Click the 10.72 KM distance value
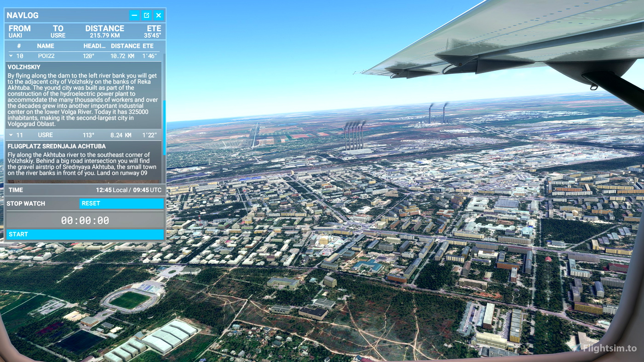The height and width of the screenshot is (362, 644). (x=122, y=56)
